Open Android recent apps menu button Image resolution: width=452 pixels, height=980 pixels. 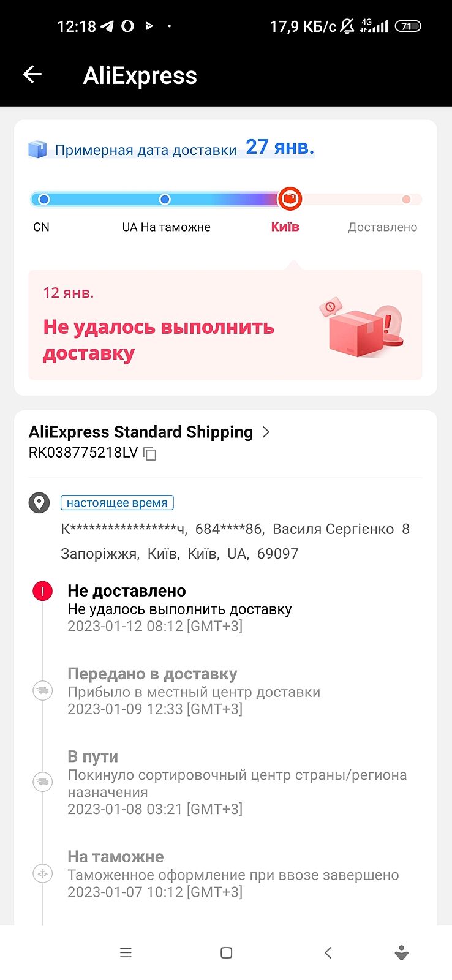pos(126,952)
